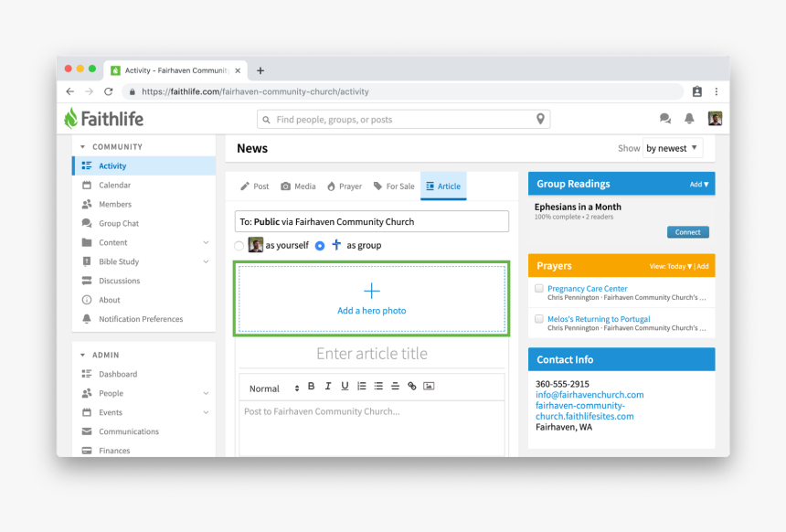Switch to the Post tab
786x532 pixels.
pyautogui.click(x=255, y=186)
